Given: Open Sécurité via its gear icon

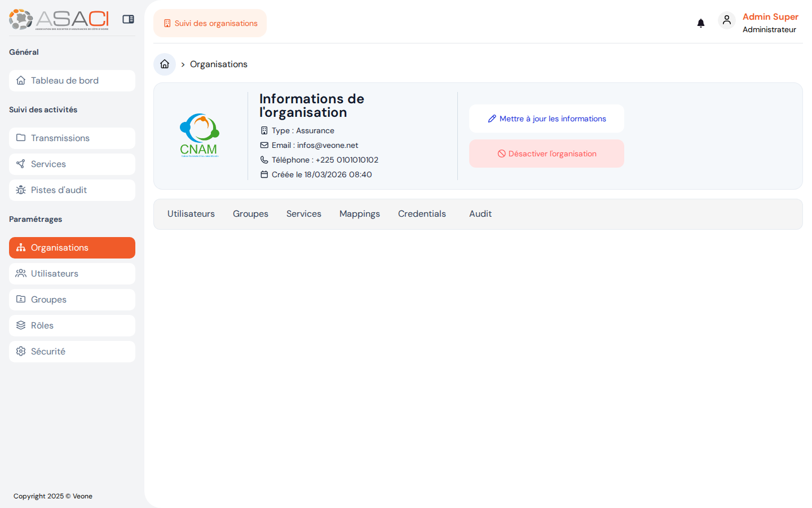Looking at the screenshot, I should pyautogui.click(x=21, y=351).
